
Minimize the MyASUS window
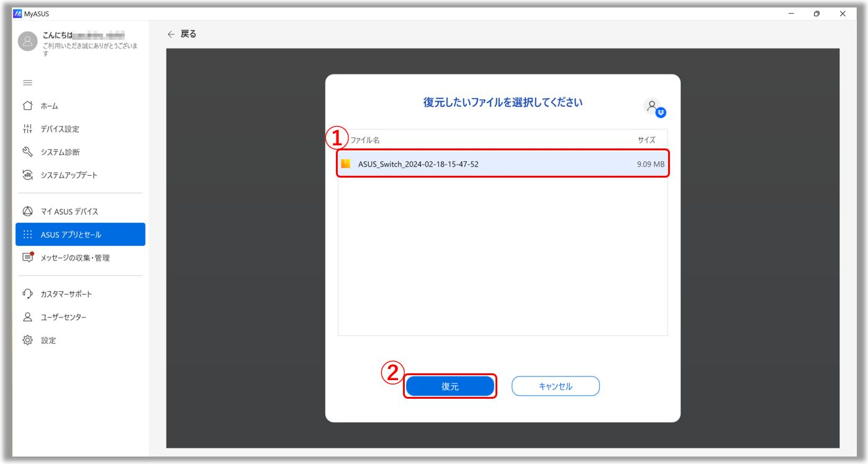(x=792, y=14)
